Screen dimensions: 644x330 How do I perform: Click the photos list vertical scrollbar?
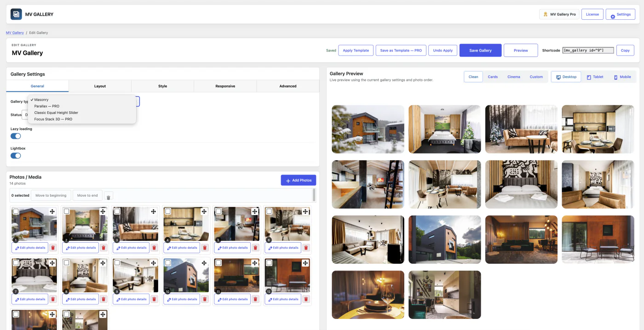(314, 195)
